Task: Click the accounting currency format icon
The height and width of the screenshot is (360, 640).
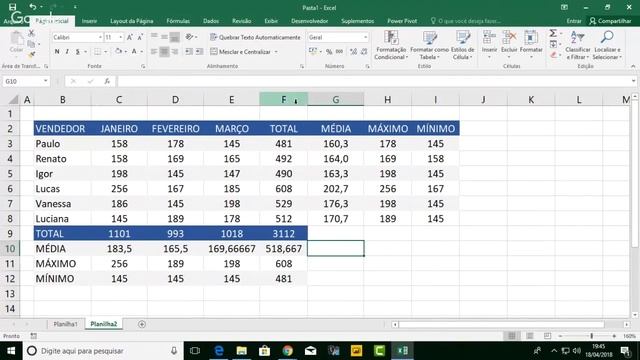Action: pyautogui.click(x=313, y=51)
